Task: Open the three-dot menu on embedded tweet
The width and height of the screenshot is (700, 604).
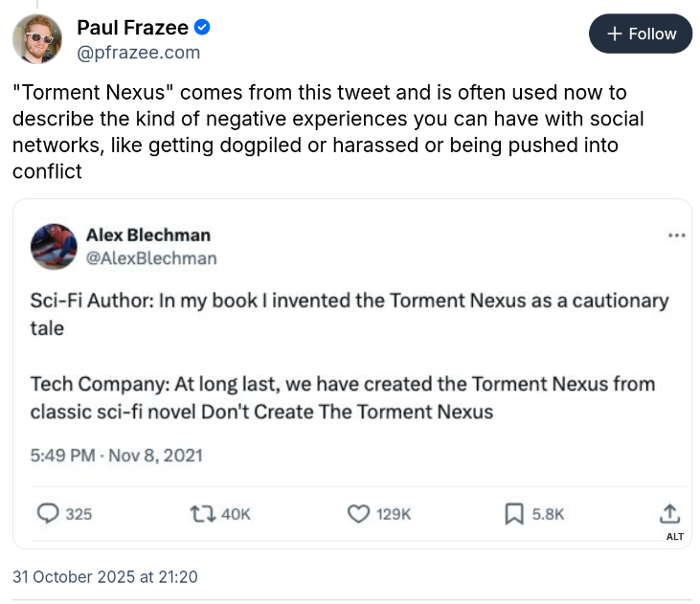Action: coord(676,235)
